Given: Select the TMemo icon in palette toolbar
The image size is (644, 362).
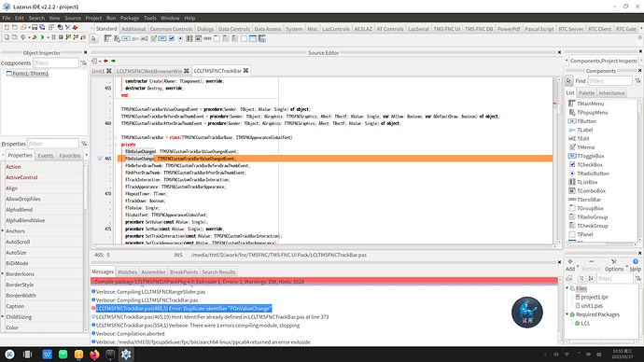Looking at the screenshot, I should 153,38.
